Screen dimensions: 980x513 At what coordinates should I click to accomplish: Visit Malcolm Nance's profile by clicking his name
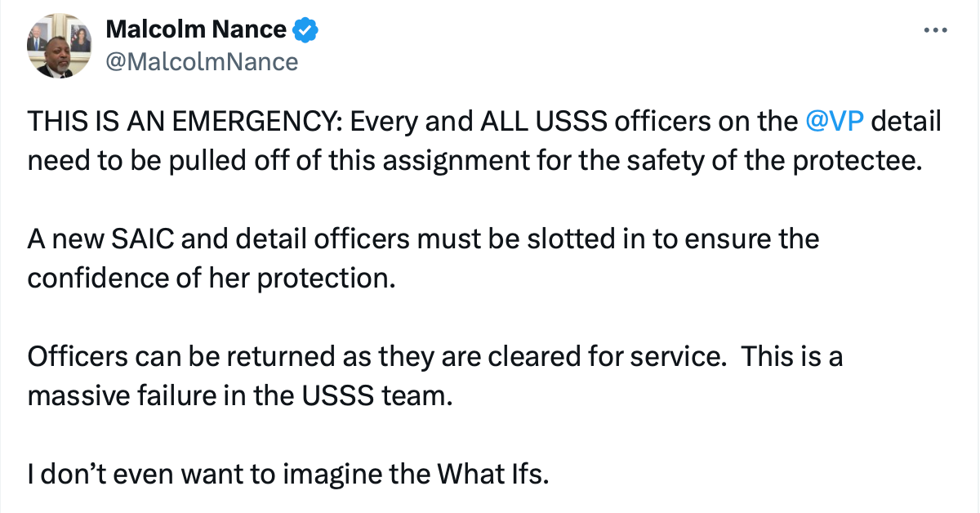pos(199,29)
